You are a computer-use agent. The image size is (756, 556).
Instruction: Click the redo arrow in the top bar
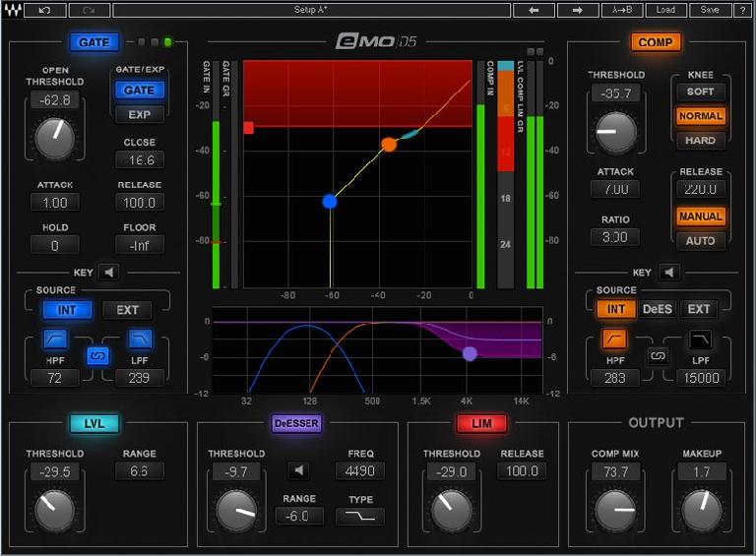coord(90,10)
